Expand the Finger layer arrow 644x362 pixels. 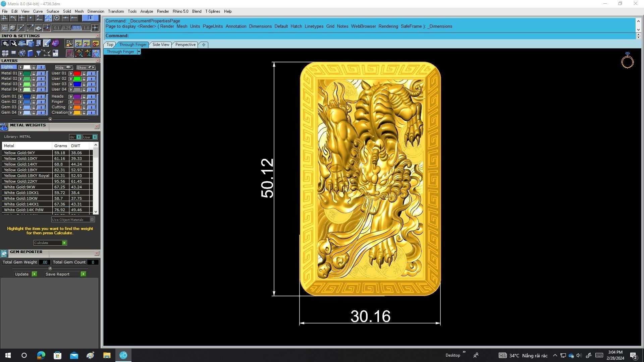point(71,102)
